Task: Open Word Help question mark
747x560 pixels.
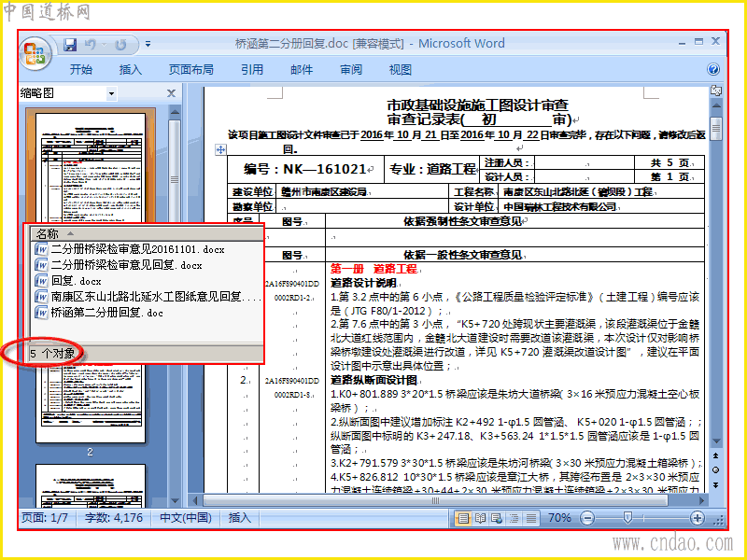Action: [x=713, y=69]
